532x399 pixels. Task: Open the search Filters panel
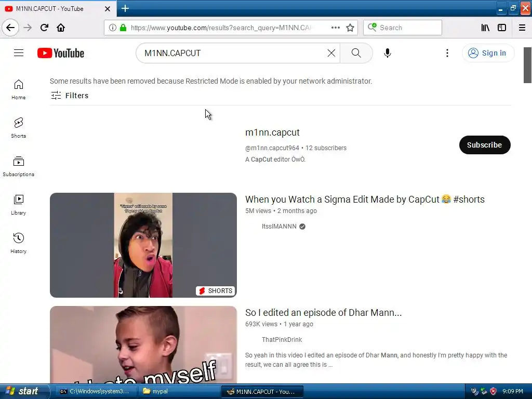click(70, 96)
